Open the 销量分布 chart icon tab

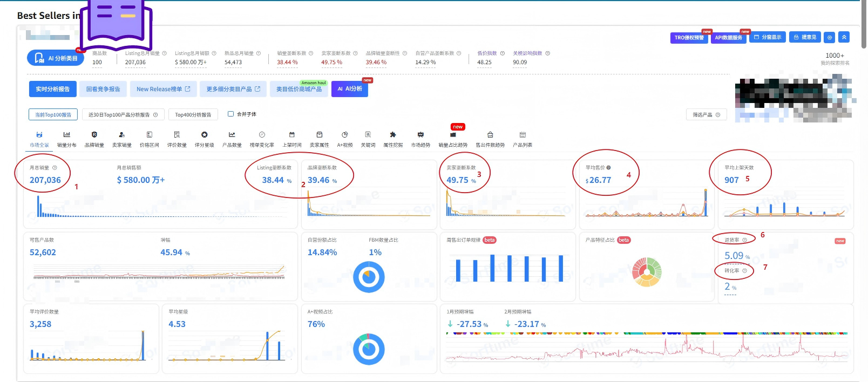(x=66, y=135)
